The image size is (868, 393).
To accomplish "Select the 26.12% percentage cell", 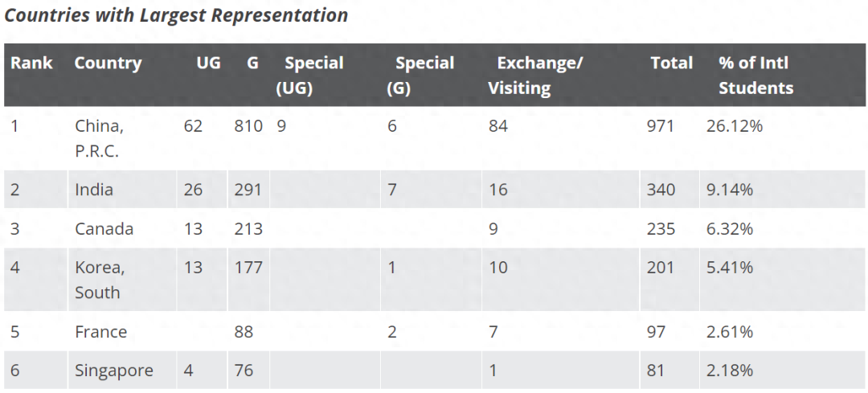I will tap(734, 126).
